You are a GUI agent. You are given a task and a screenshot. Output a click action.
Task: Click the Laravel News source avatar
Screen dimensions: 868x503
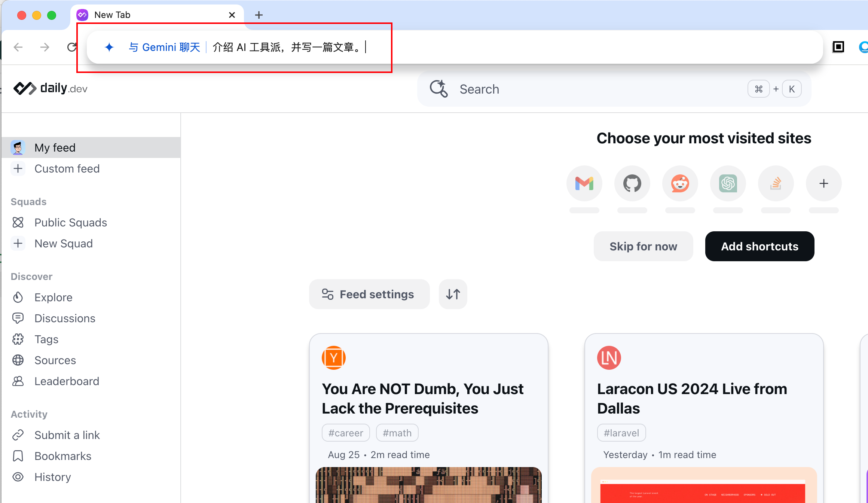pos(609,358)
